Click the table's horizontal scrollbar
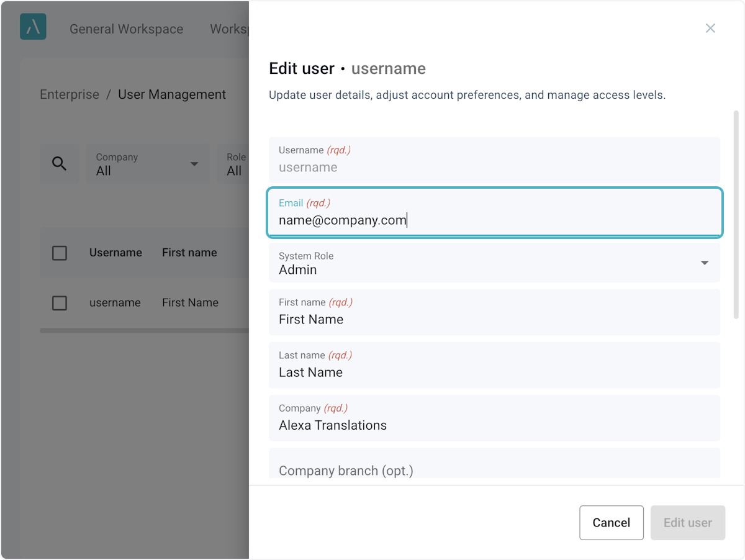 coord(144,330)
